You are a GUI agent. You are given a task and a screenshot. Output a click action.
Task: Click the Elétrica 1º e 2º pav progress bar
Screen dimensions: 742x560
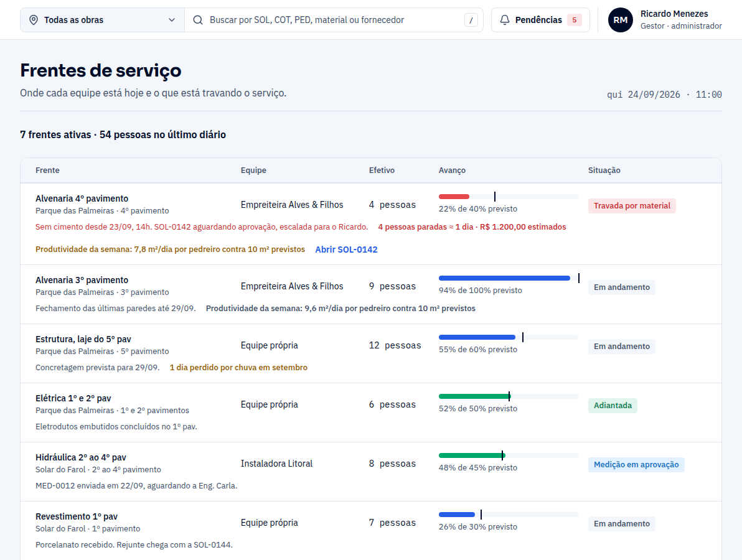click(x=508, y=396)
